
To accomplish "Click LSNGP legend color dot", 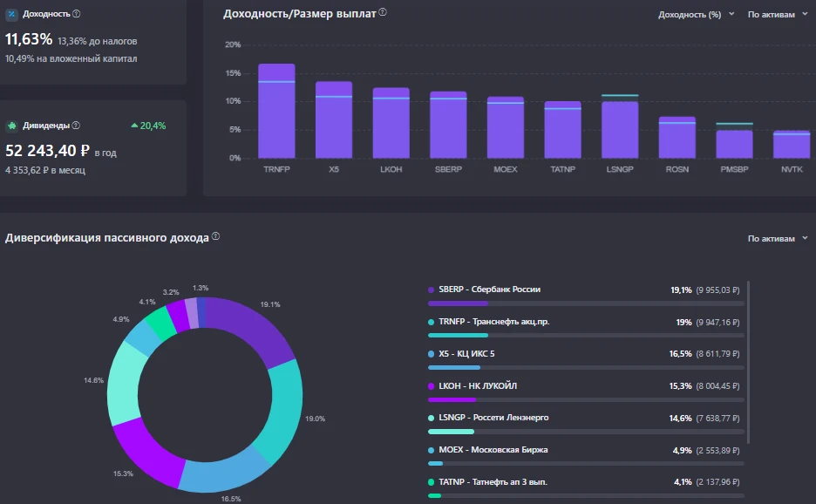I will [431, 418].
